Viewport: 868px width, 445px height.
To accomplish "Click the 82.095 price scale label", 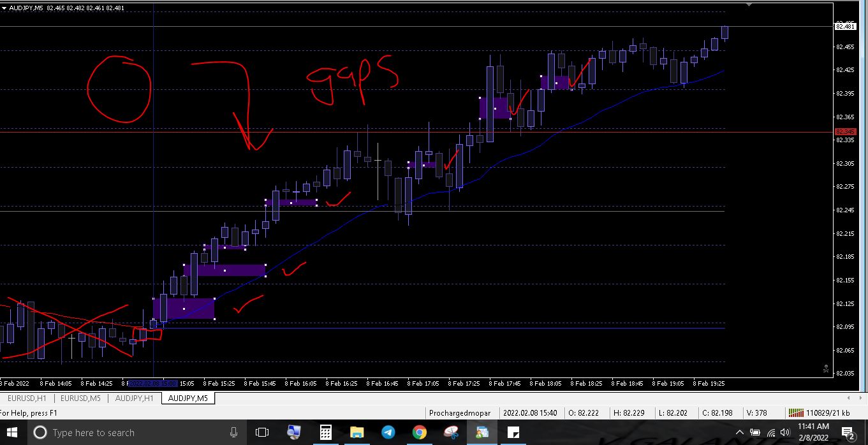I will click(844, 326).
